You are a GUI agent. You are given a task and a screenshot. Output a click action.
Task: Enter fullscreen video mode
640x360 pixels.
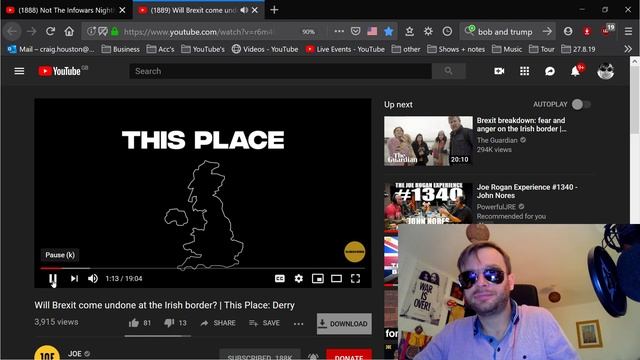pos(355,278)
